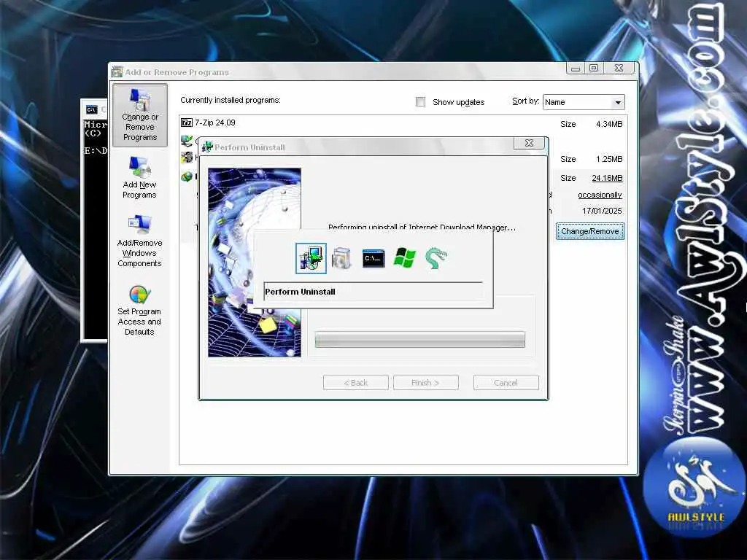Click the 7-Zip program icon
Image resolution: width=747 pixels, height=560 pixels.
(186, 122)
